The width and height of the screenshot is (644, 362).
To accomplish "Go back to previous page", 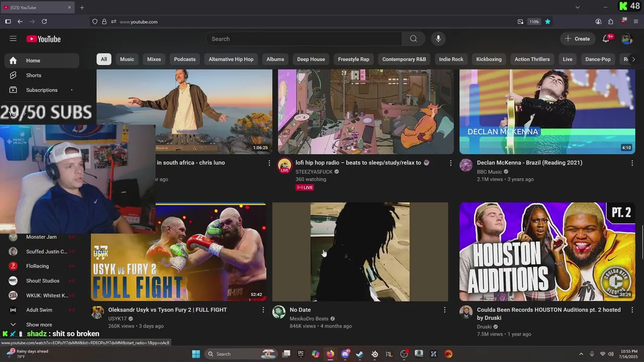I will [x=20, y=22].
